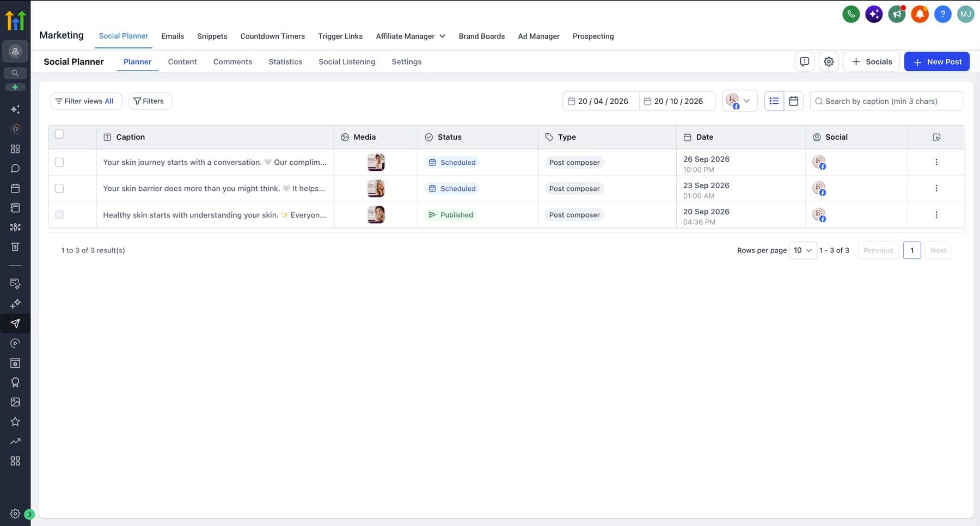The height and width of the screenshot is (526, 980).
Task: Switch to calendar view icon
Action: click(793, 101)
